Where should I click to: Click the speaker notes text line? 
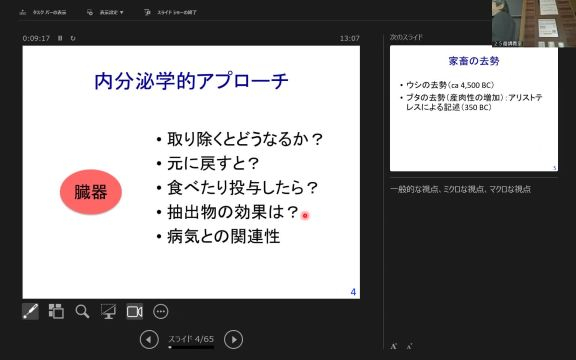[x=460, y=189]
